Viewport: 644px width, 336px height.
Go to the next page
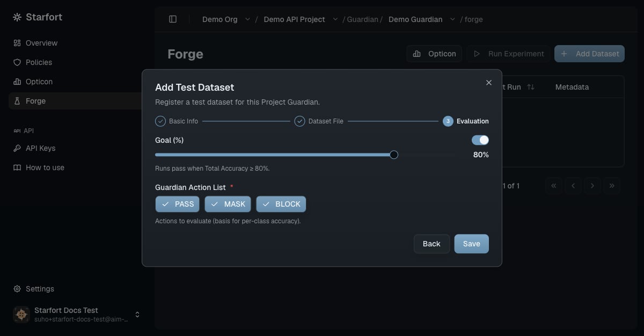tap(592, 186)
